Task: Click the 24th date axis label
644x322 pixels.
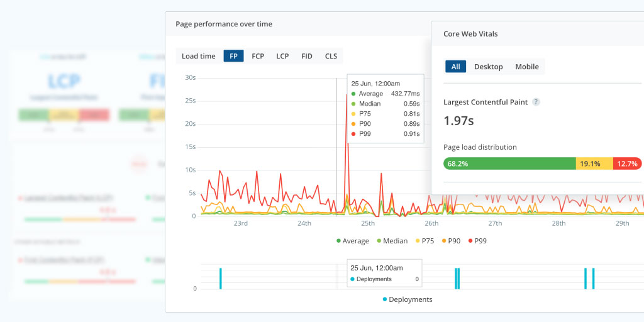Action: pyautogui.click(x=304, y=223)
